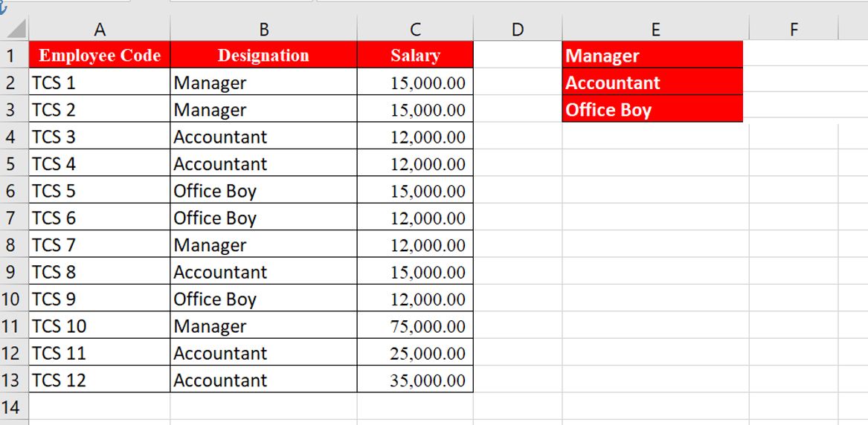Click the Designation header cell
This screenshot has width=868, height=425.
tap(263, 55)
